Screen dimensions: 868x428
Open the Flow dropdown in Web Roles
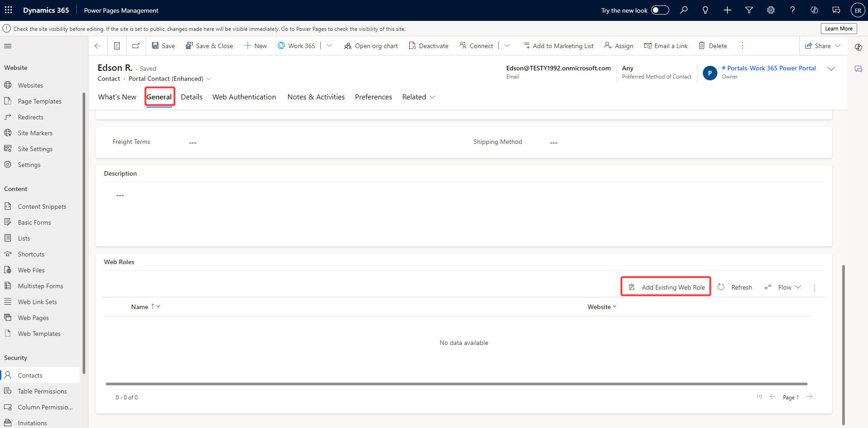(783, 287)
